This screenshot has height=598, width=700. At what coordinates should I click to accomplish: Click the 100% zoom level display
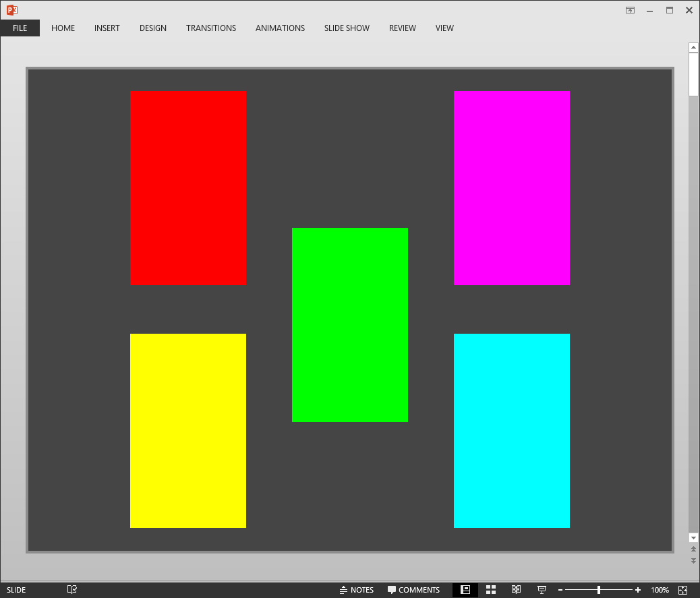click(x=660, y=590)
